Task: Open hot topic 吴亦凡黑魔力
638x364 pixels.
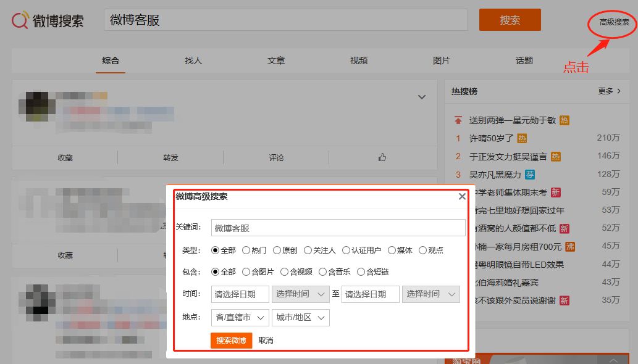Action: point(495,175)
